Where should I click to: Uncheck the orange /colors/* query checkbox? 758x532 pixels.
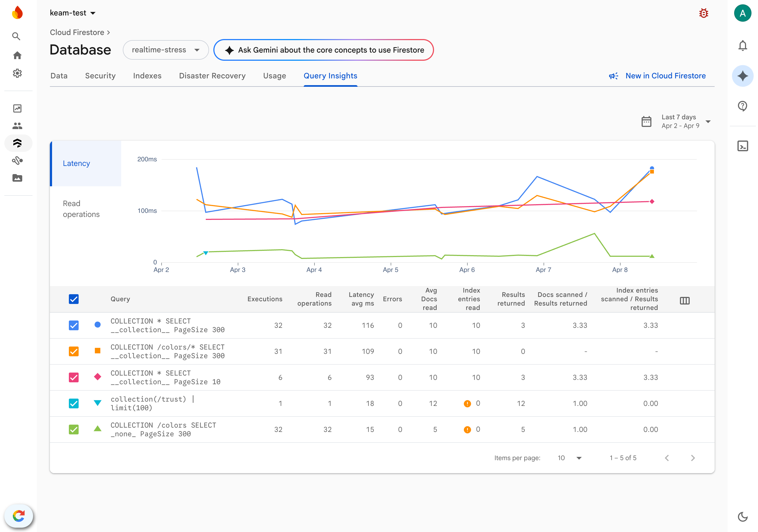[74, 351]
